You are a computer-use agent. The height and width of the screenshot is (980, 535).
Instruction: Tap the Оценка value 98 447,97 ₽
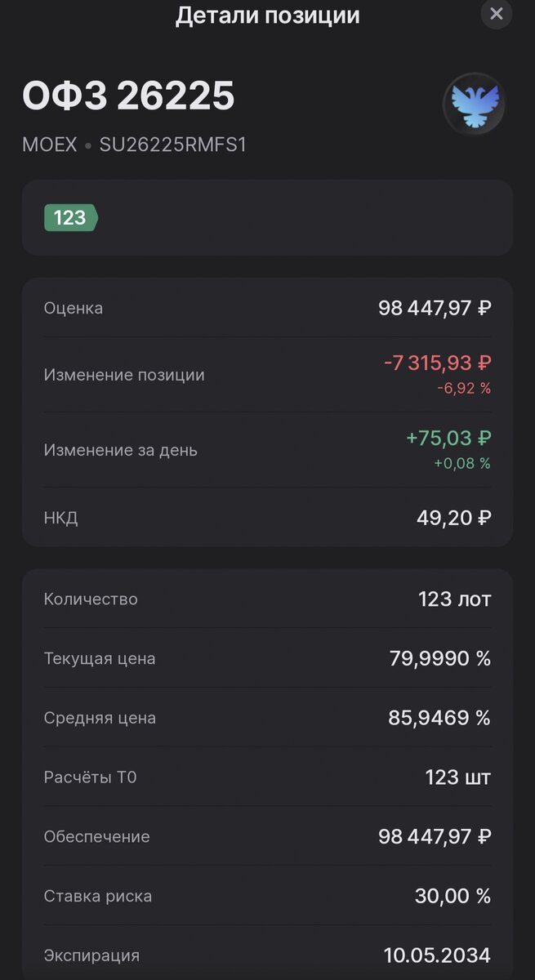[431, 308]
